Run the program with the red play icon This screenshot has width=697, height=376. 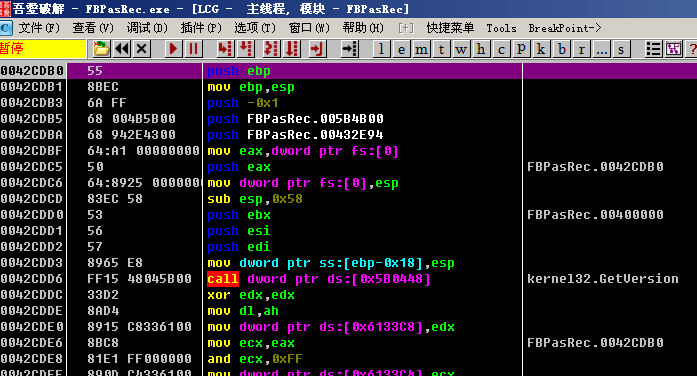tap(173, 48)
